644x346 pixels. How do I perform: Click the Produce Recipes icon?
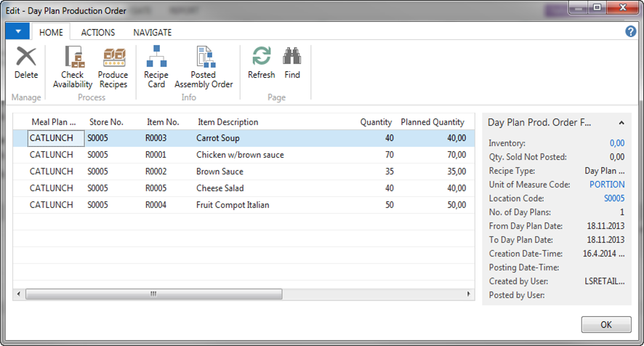pos(113,67)
